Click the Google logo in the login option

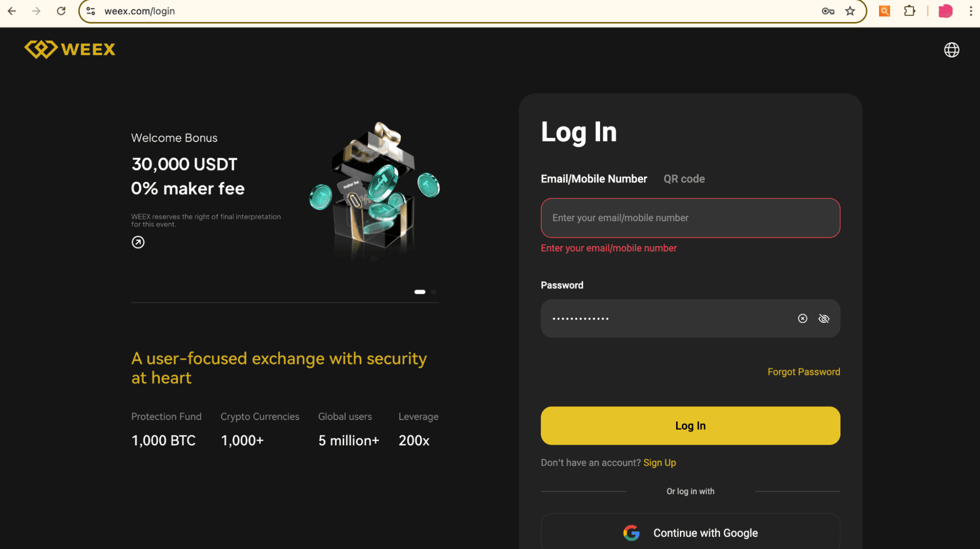632,533
